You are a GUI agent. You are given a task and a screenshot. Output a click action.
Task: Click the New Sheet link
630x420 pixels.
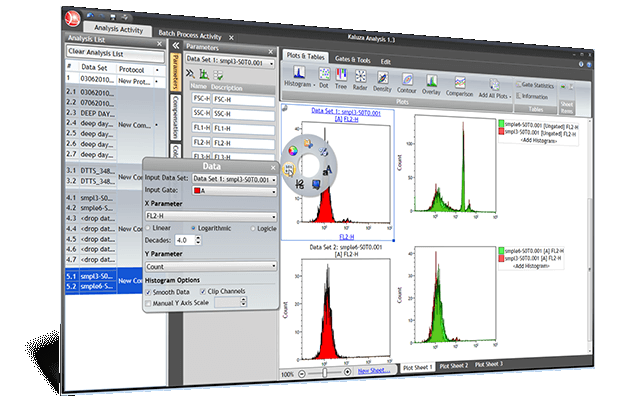(374, 370)
